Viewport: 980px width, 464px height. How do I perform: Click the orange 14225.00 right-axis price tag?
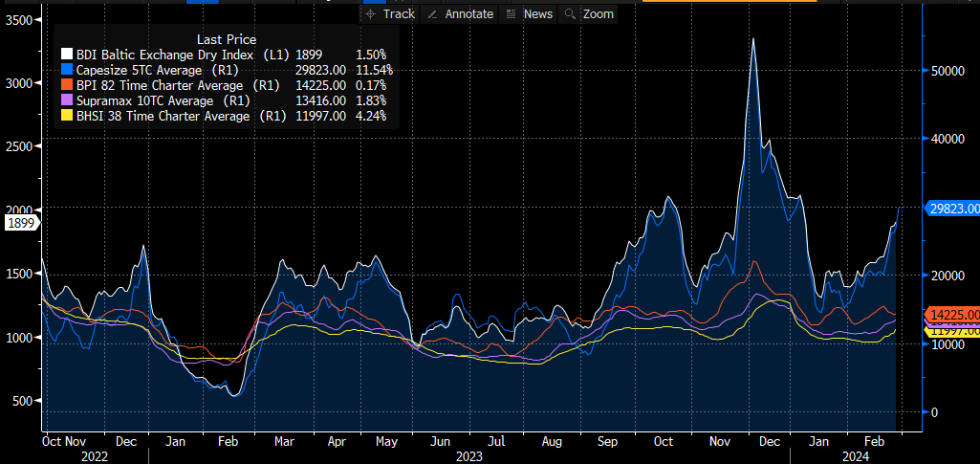coord(954,314)
